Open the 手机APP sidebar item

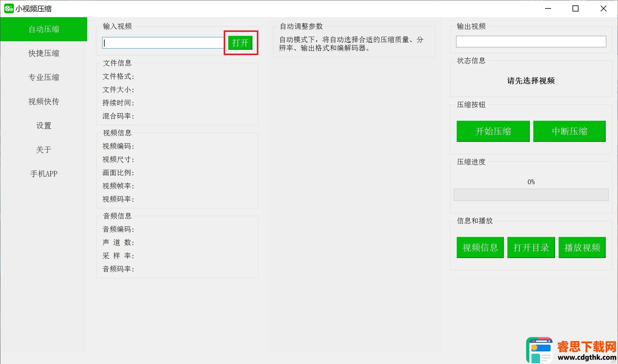click(44, 174)
